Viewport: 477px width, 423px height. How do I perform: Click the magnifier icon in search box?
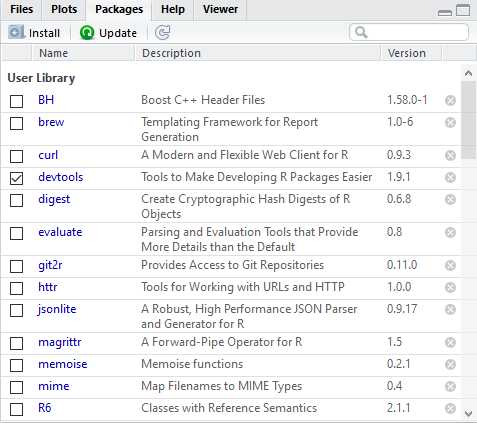(361, 32)
